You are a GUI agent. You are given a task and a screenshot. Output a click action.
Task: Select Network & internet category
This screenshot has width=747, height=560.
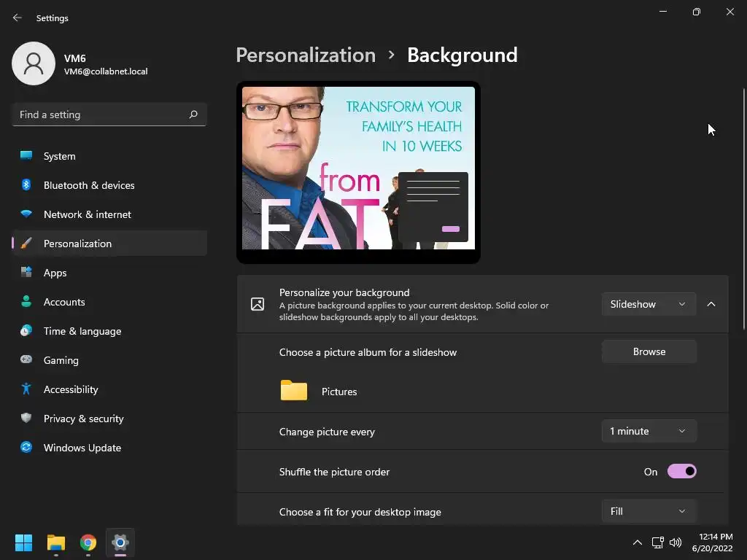[x=109, y=214]
